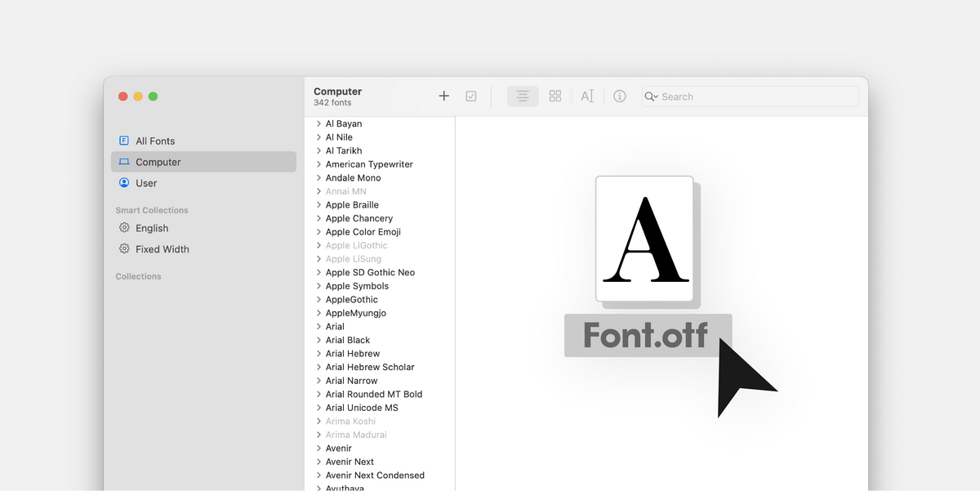Expand the Al Nile font family
The image size is (980, 496).
pyautogui.click(x=318, y=137)
